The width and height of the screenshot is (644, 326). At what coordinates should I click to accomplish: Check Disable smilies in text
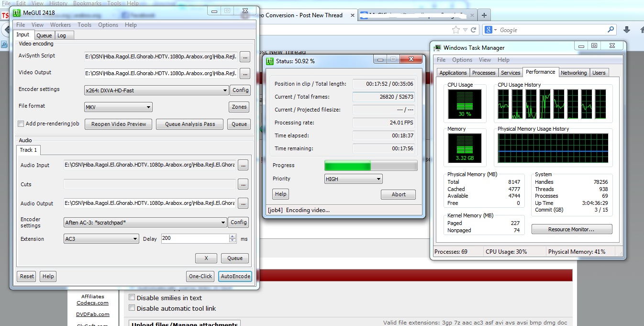(132, 298)
